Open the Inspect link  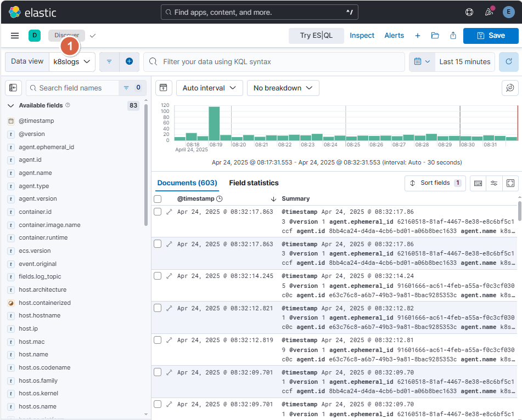(x=362, y=36)
